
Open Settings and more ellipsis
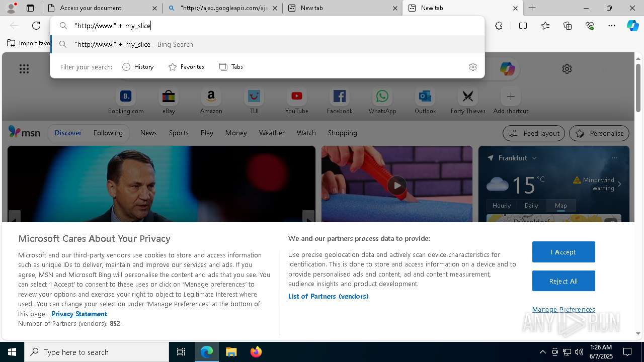[x=612, y=26]
